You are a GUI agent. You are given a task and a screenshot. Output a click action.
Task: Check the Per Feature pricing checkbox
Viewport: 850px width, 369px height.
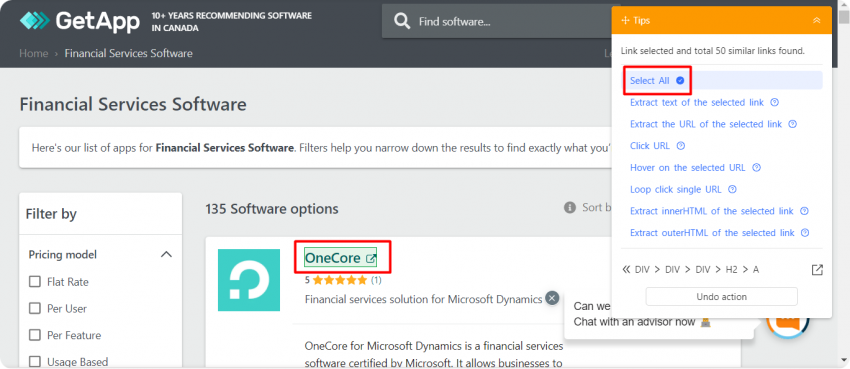click(35, 335)
